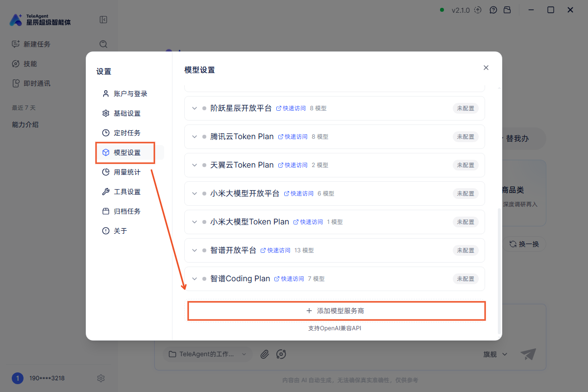The image size is (588, 392).
Task: Expand the 智谱Coding Plan provider chevron
Action: click(195, 279)
